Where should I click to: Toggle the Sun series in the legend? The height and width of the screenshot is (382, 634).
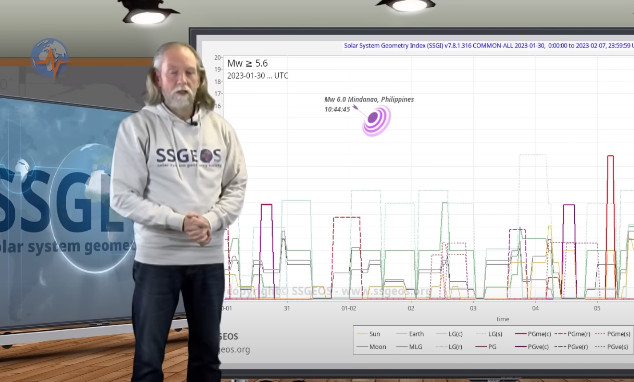[x=369, y=334]
